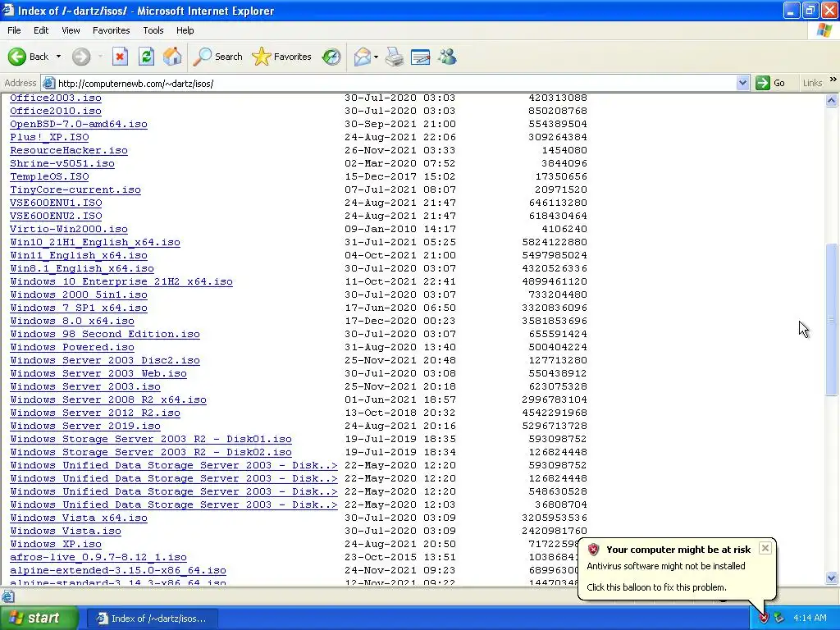This screenshot has width=840, height=630.
Task: Expand the address bar dropdown
Action: [x=742, y=83]
